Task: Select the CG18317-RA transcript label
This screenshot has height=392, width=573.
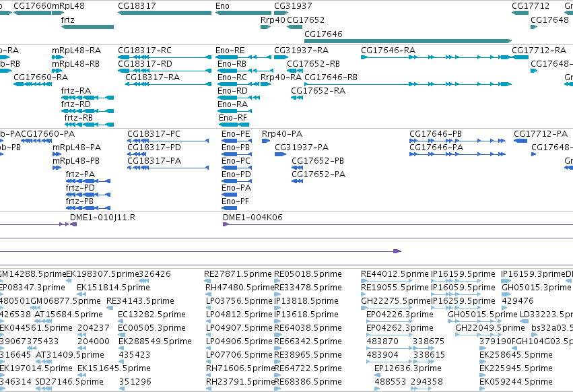Action: click(x=152, y=77)
